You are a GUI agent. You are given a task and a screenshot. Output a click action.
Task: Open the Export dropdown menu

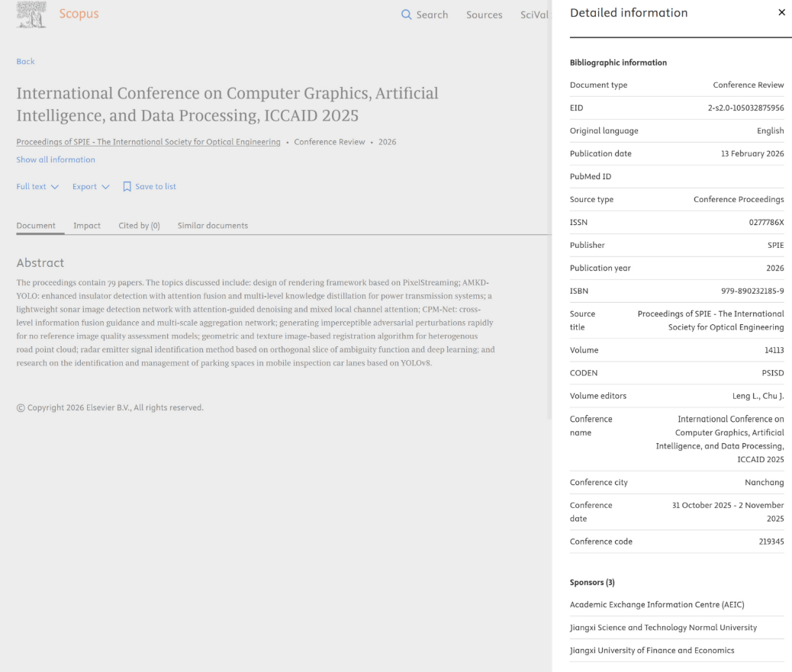coord(91,186)
